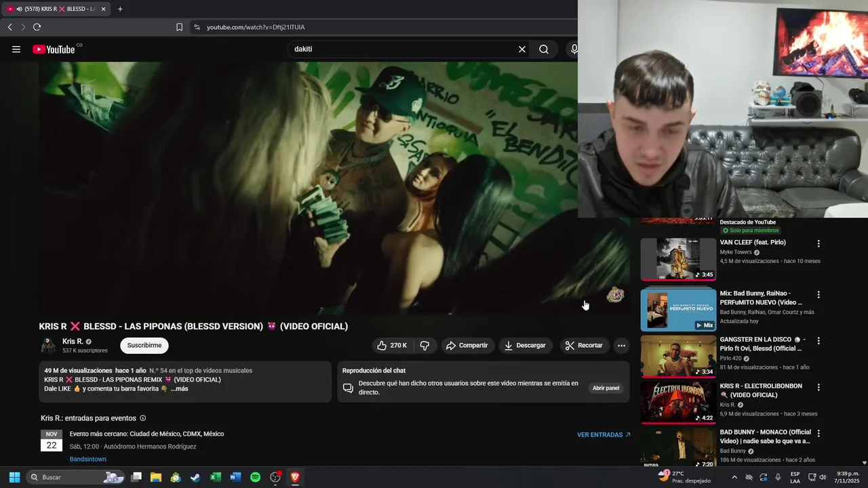The width and height of the screenshot is (868, 488).
Task: Switch to Brave browser taskbar icon
Action: (x=295, y=477)
